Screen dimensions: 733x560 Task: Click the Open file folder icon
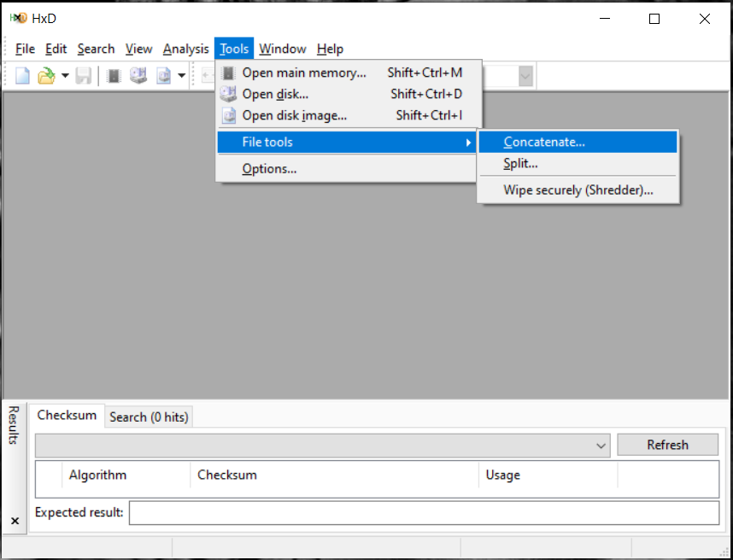[46, 75]
